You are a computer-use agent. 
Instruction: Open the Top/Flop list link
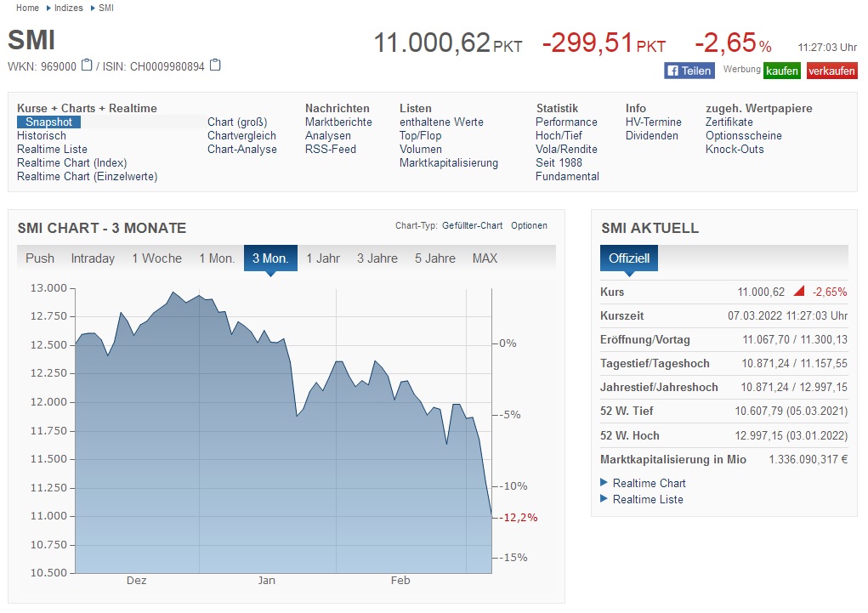tap(420, 135)
